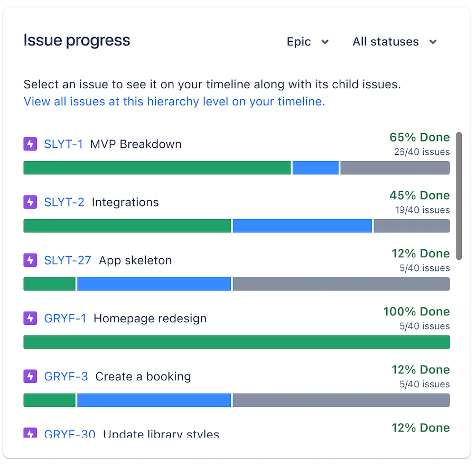Open the Epic hierarchy dropdown
Image resolution: width=476 pixels, height=468 pixels.
pyautogui.click(x=308, y=42)
